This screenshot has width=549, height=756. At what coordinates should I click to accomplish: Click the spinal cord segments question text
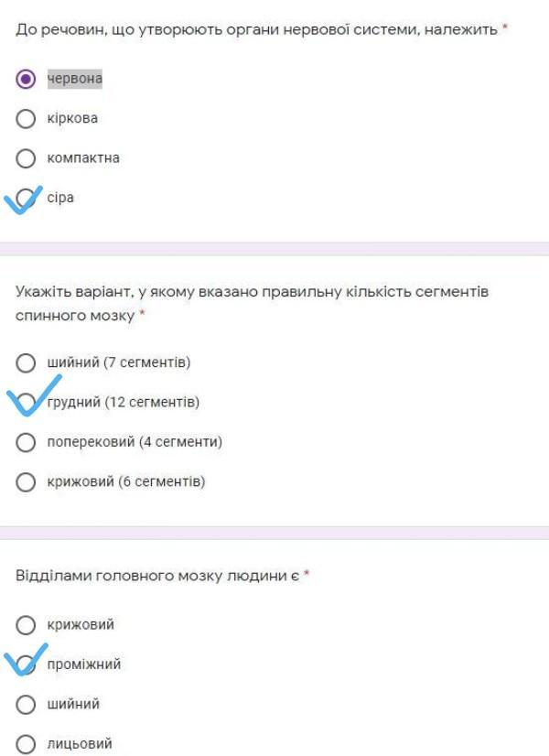[x=252, y=303]
